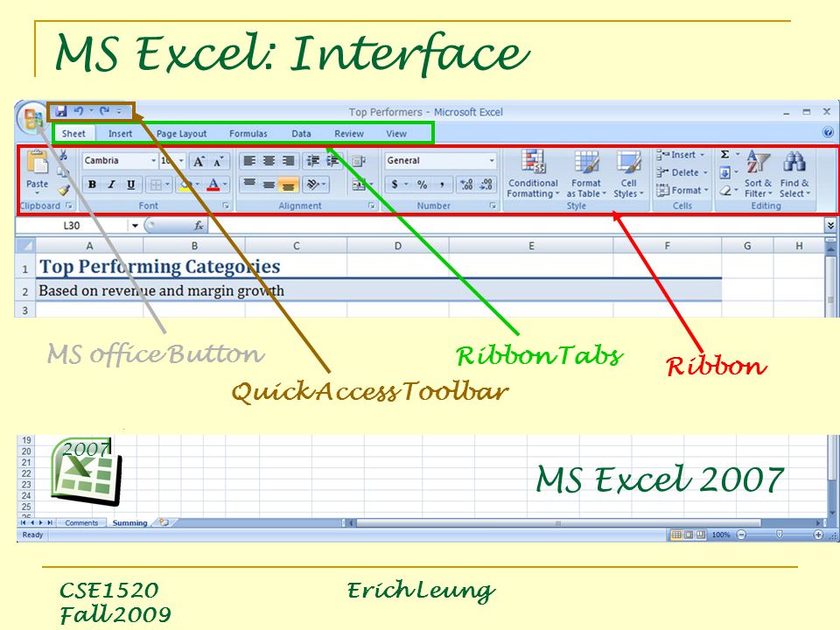Click the Comma Style icon

(x=442, y=185)
